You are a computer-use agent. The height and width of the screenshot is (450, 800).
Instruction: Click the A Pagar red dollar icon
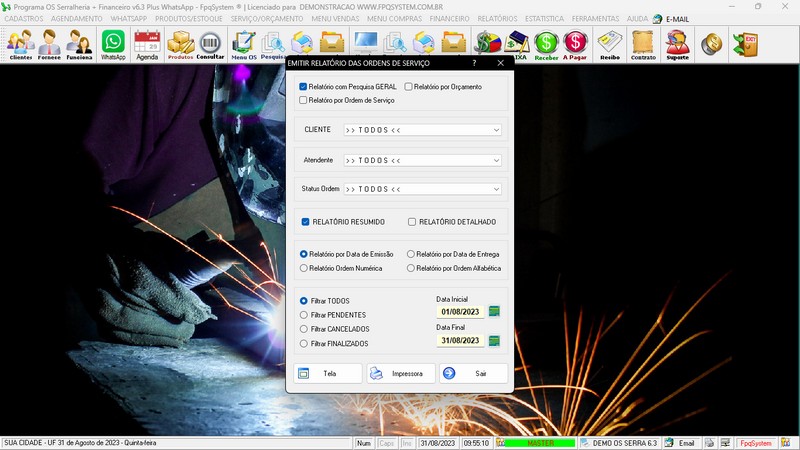[575, 44]
